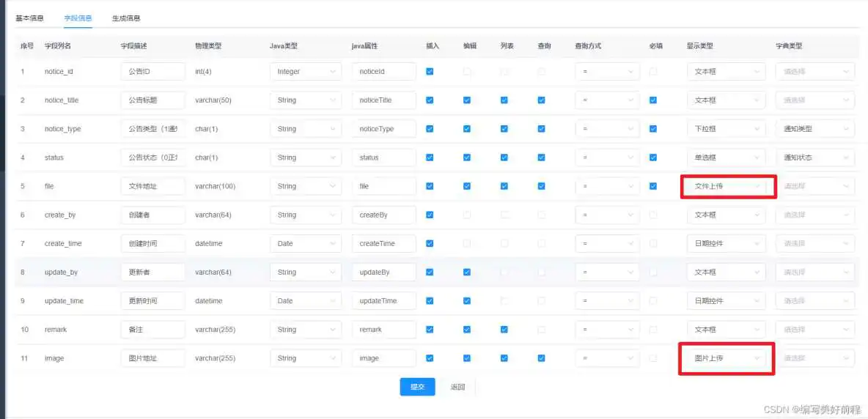
Task: Check 必填 checkbox for image row
Action: 653,358
